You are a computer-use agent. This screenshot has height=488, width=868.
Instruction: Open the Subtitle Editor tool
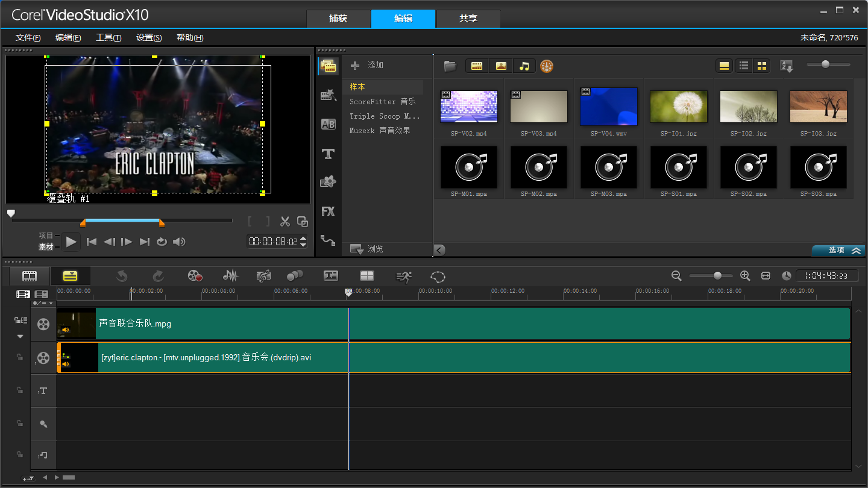tap(331, 276)
